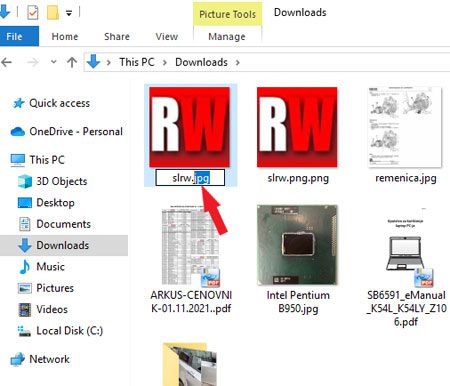The width and height of the screenshot is (450, 386).
Task: Select This PC in the navigation pane
Action: coord(47,160)
